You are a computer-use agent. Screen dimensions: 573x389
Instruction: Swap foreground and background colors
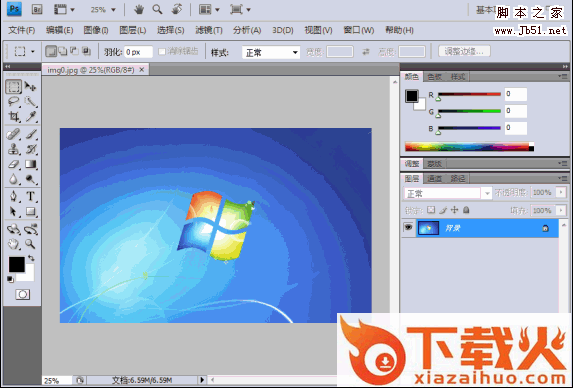coord(31,258)
